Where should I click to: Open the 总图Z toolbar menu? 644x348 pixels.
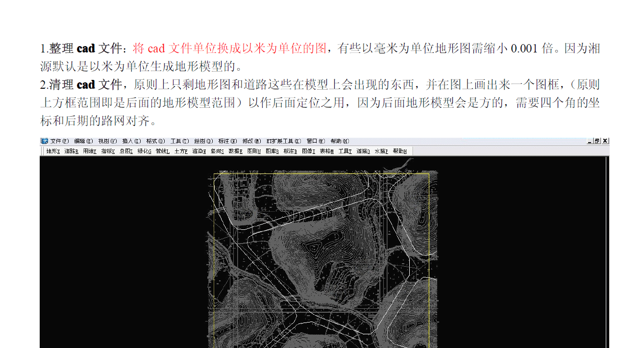pyautogui.click(x=126, y=151)
